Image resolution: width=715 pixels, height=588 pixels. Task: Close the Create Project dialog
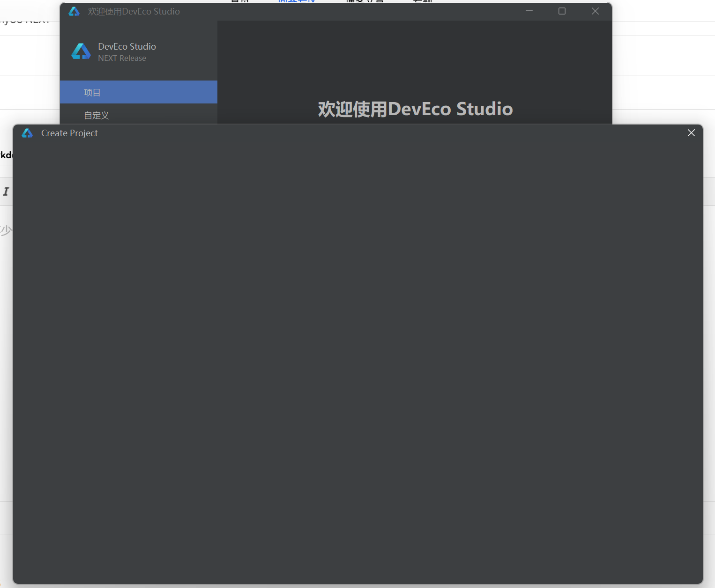click(x=691, y=133)
